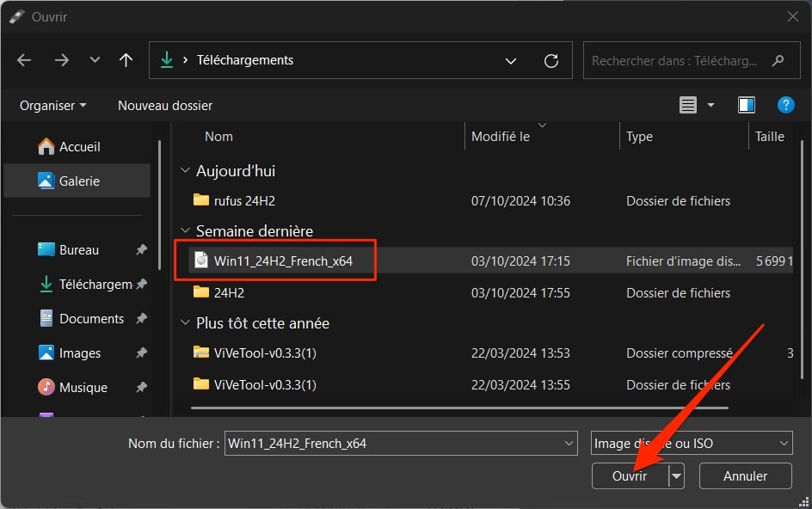The height and width of the screenshot is (509, 812).
Task: Click the Back navigation arrow
Action: [24, 60]
